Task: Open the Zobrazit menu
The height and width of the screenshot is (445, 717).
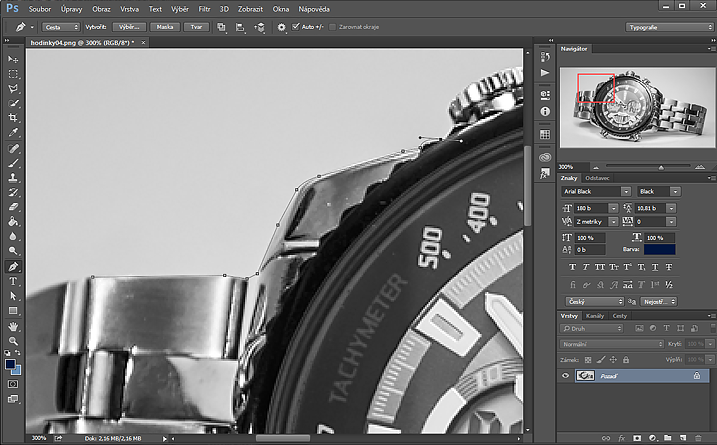Action: (250, 9)
